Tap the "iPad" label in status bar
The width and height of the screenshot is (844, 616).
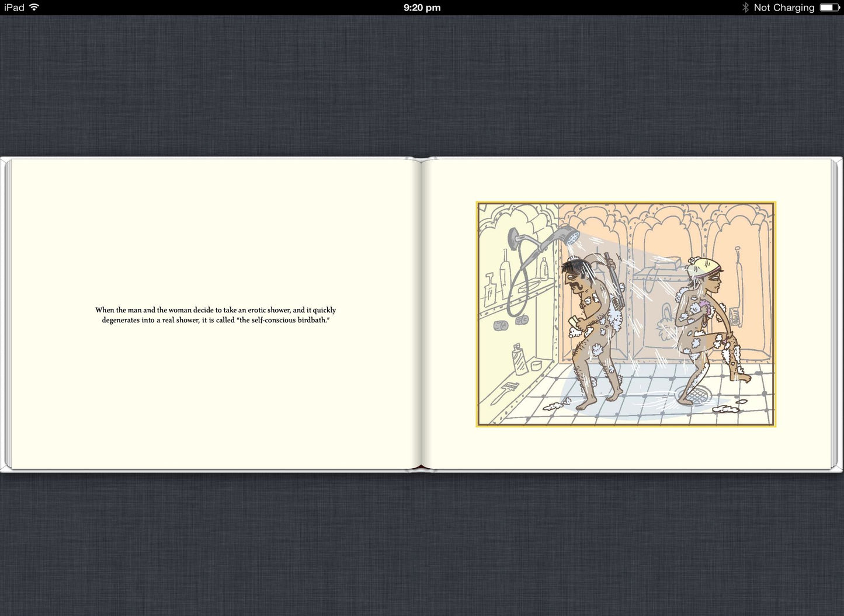[14, 8]
